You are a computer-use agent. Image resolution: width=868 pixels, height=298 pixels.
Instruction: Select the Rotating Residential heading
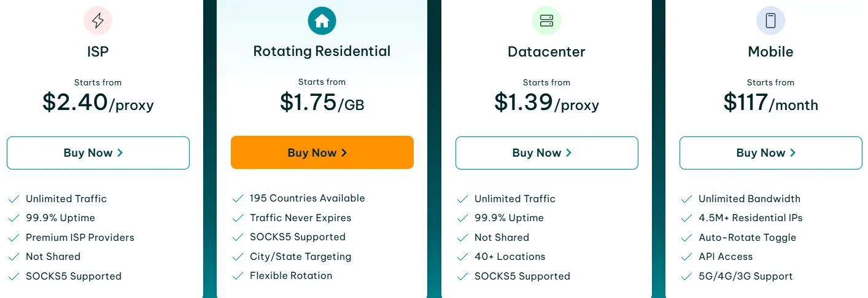pyautogui.click(x=322, y=51)
